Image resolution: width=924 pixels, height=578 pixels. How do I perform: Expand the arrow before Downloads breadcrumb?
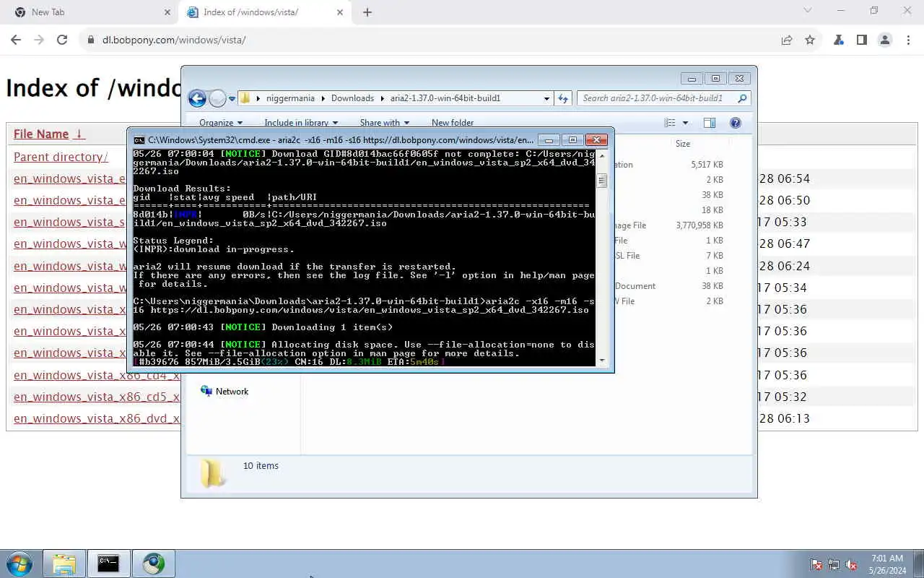pos(323,98)
